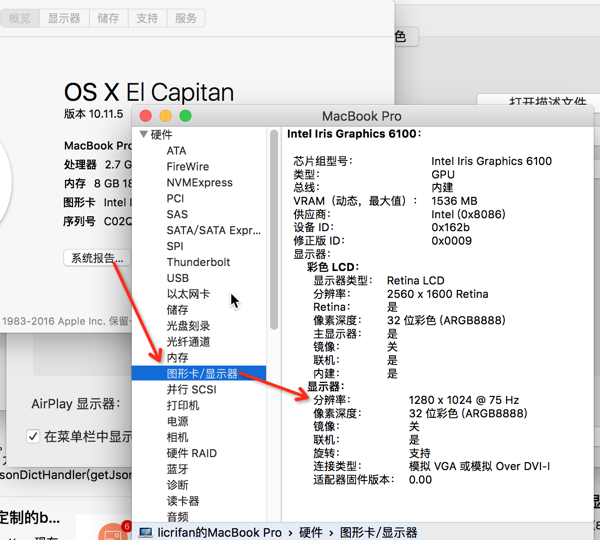
Task: Minimize the MacBook Pro report window
Action: pos(166,116)
